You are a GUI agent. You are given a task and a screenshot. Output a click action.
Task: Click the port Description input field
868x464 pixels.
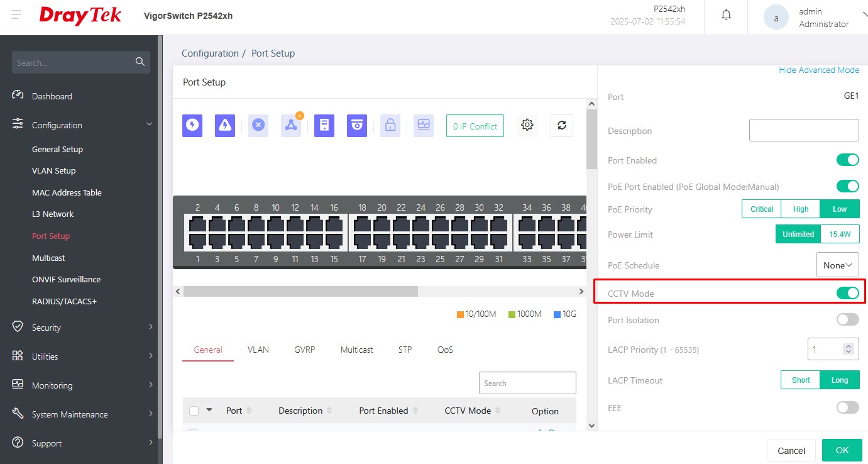pos(803,130)
